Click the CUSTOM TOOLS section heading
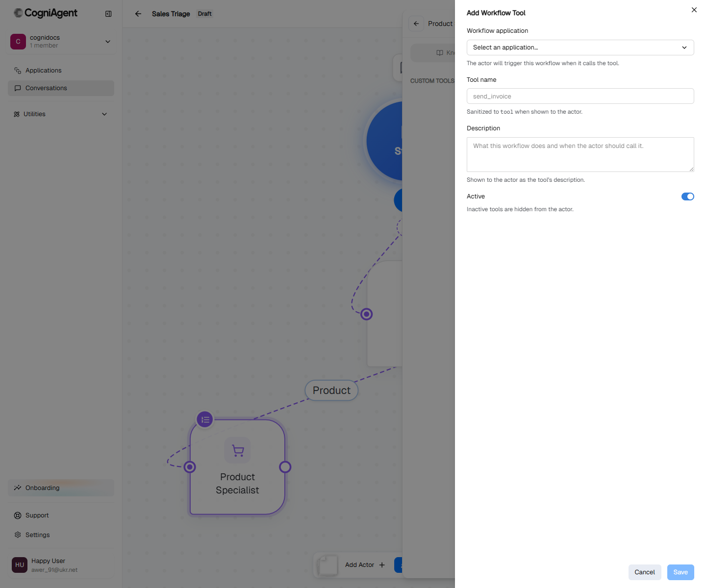Screen dimensions: 706x588 (x=432, y=81)
